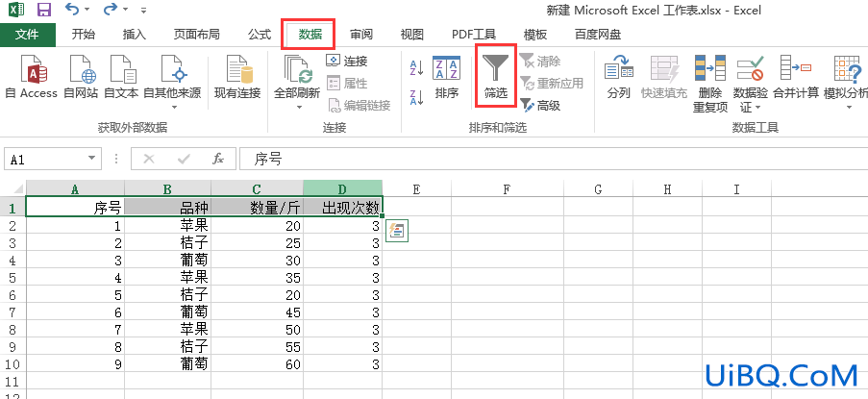Open the 百度网盘 tab

[598, 35]
